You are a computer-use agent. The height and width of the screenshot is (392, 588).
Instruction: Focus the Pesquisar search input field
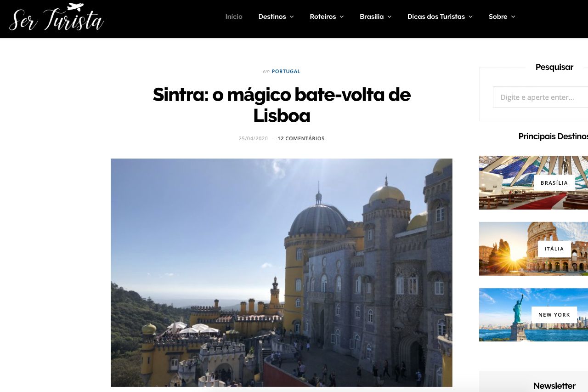coord(540,97)
